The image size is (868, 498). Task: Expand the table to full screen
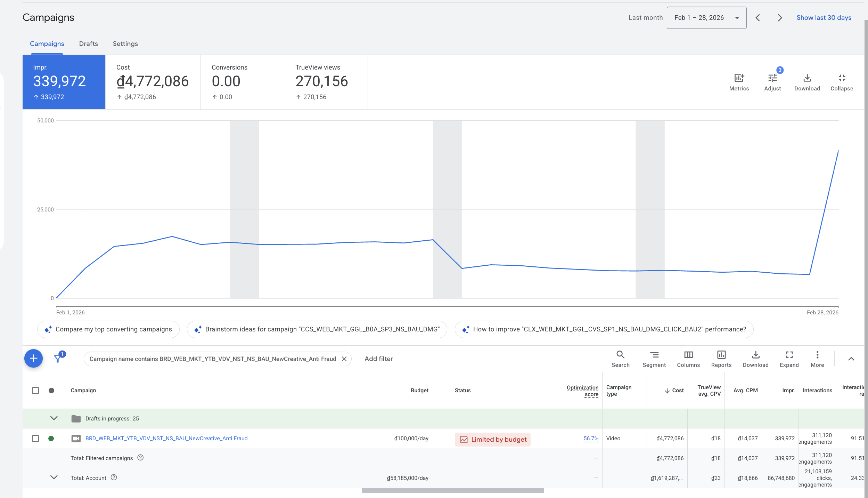pyautogui.click(x=789, y=355)
